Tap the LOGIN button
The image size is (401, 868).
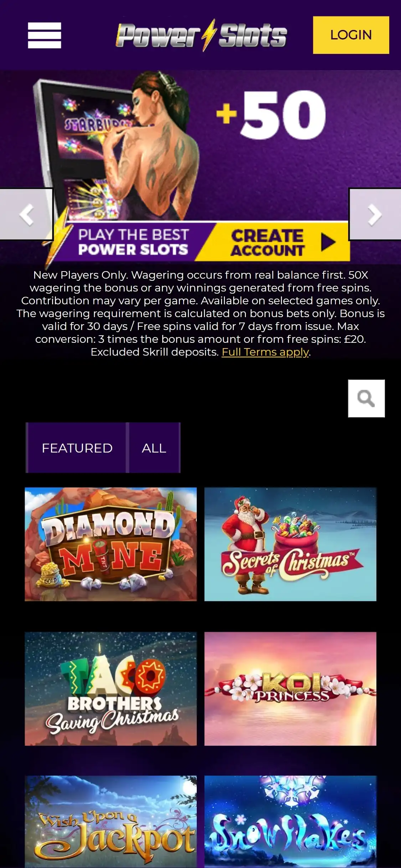(x=351, y=35)
